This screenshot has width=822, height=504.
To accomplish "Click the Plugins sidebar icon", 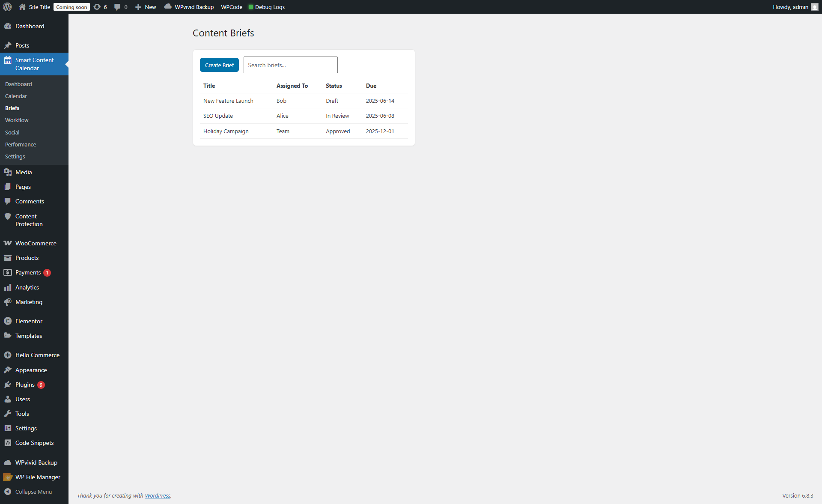I will (8, 385).
